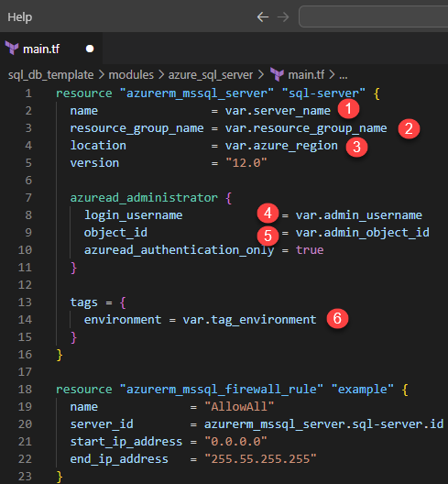The width and height of the screenshot is (448, 484).
Task: Click red annotation marker number 2
Action: click(409, 128)
